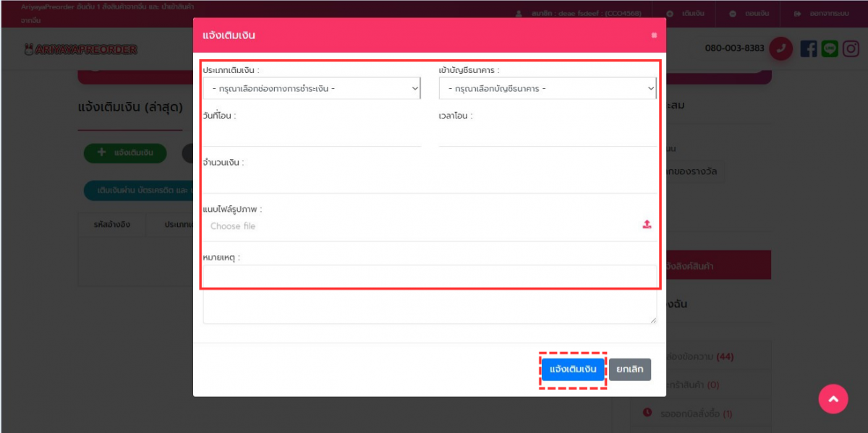Viewport: 868px width, 433px height.
Task: Click the หมายเหตุ remarks text area
Action: tap(430, 294)
